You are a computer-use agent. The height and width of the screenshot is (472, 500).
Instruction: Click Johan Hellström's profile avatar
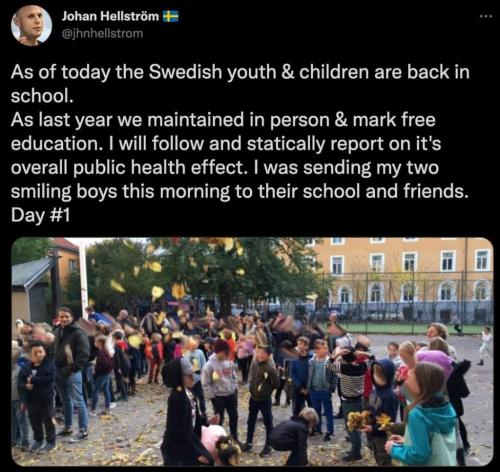[31, 25]
